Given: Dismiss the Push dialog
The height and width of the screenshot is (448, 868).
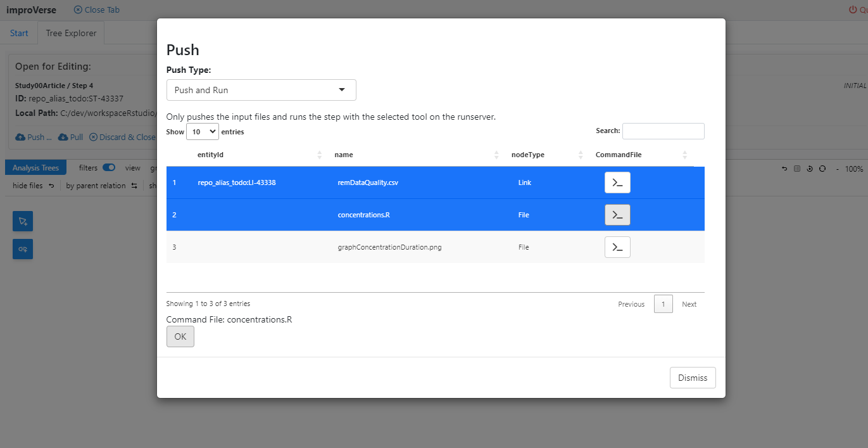Looking at the screenshot, I should click(x=692, y=378).
